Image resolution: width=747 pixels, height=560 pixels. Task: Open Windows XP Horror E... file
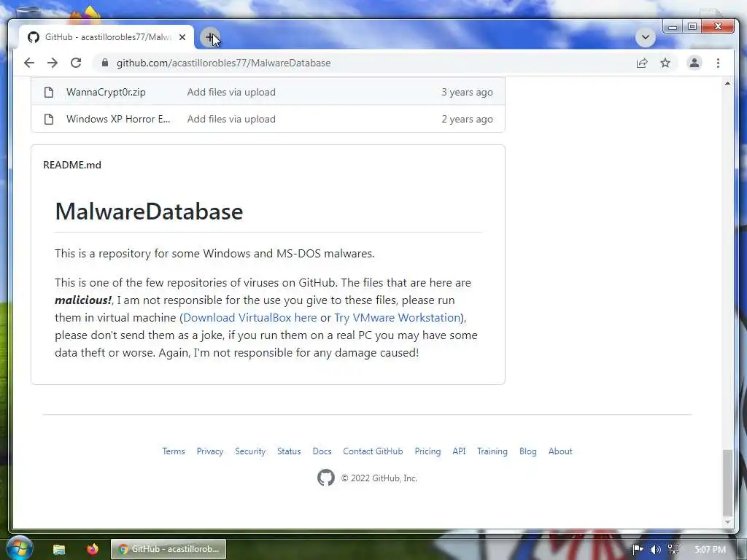point(118,119)
